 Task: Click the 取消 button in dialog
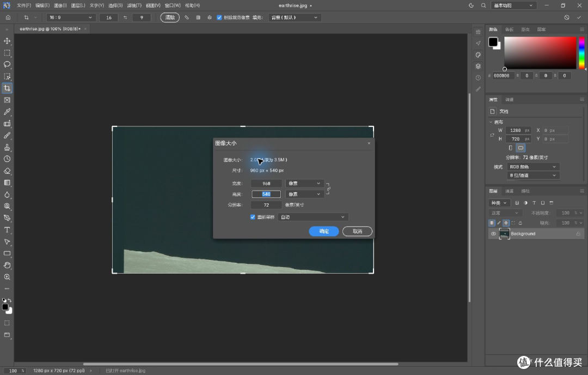[357, 231]
